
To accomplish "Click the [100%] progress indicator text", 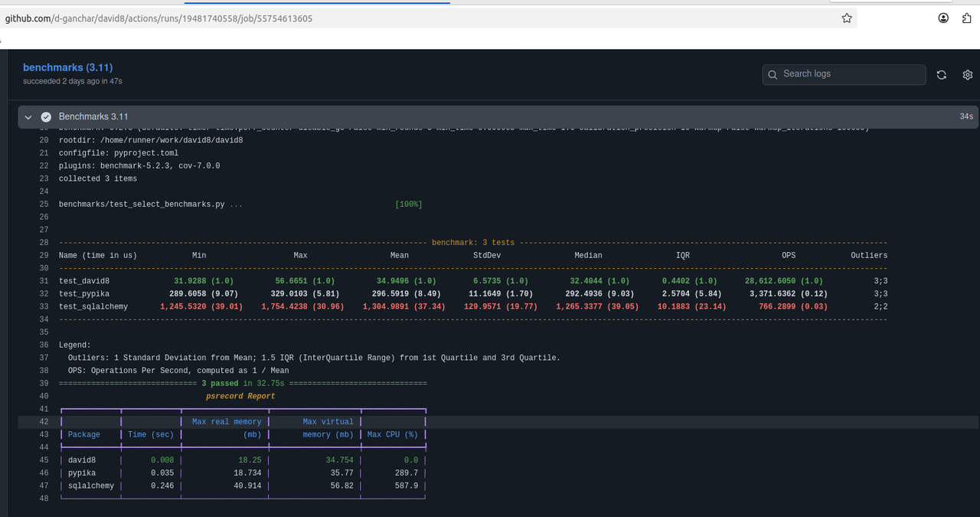I will pos(409,205).
